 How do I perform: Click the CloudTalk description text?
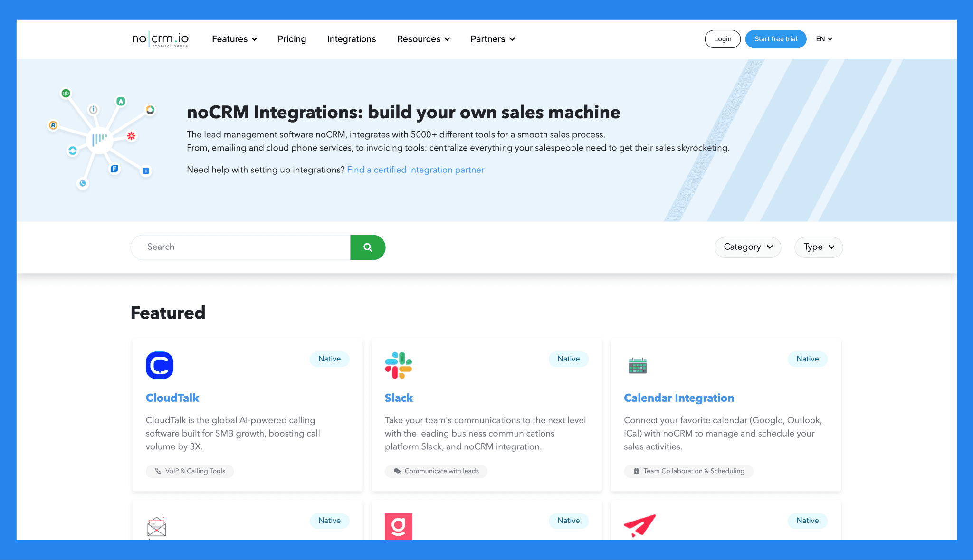233,433
